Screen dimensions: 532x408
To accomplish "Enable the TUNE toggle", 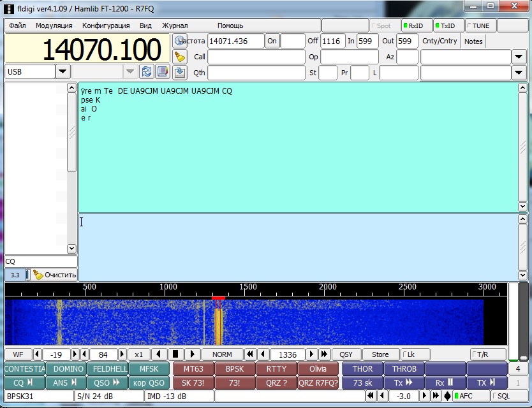I will tap(479, 25).
